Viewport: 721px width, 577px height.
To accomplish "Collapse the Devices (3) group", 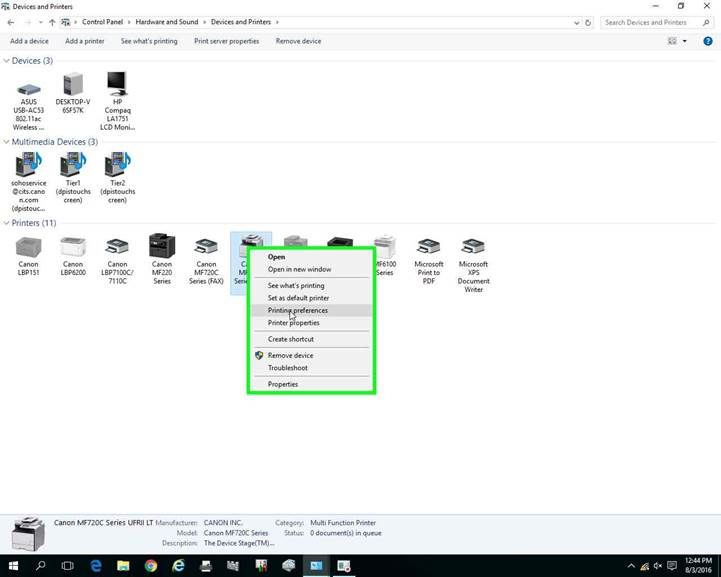I will [x=6, y=61].
